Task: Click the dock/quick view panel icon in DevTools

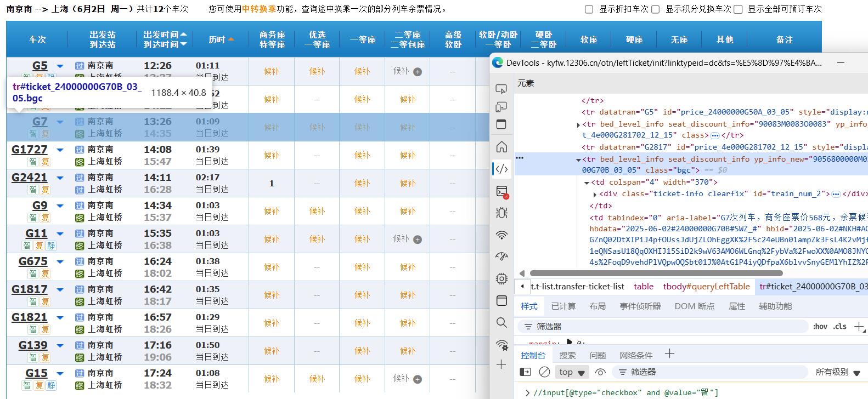Action: pos(501,124)
